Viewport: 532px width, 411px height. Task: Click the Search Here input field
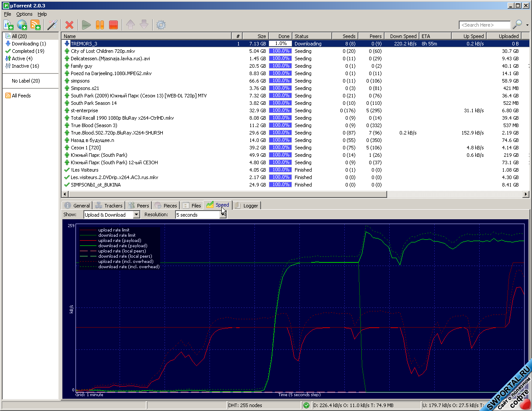coord(484,25)
